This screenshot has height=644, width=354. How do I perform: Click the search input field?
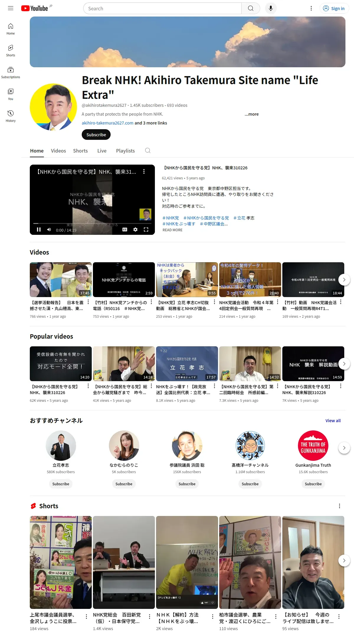[x=163, y=8]
